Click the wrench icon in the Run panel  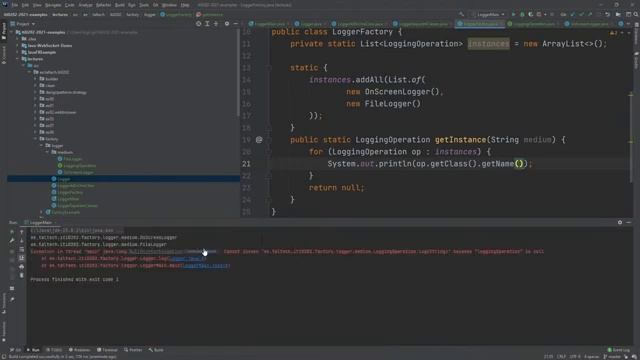pos(12,240)
